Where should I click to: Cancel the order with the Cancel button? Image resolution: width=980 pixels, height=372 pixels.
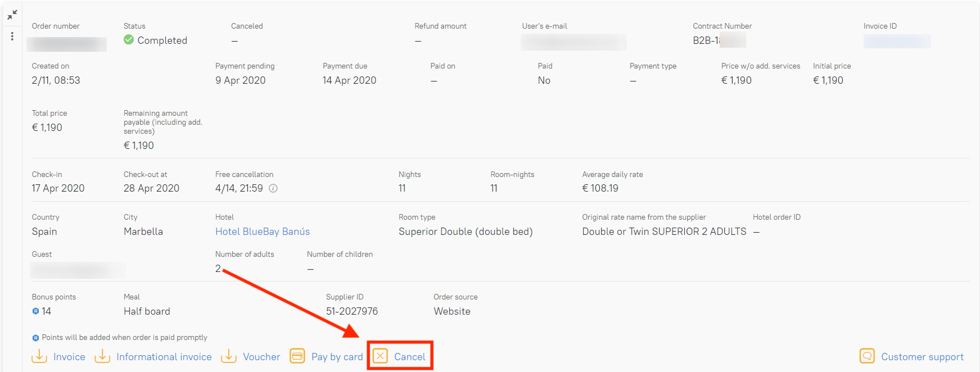pos(400,356)
